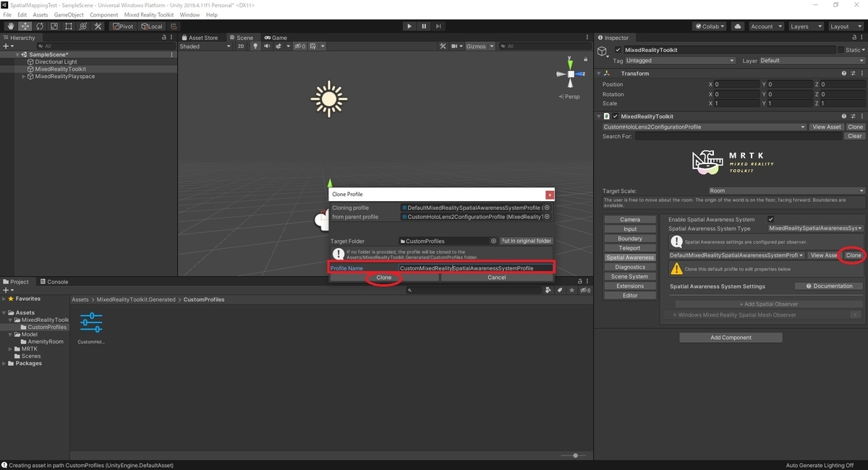Open the Tag Untagged dropdown
This screenshot has width=868, height=470.
(x=681, y=61)
